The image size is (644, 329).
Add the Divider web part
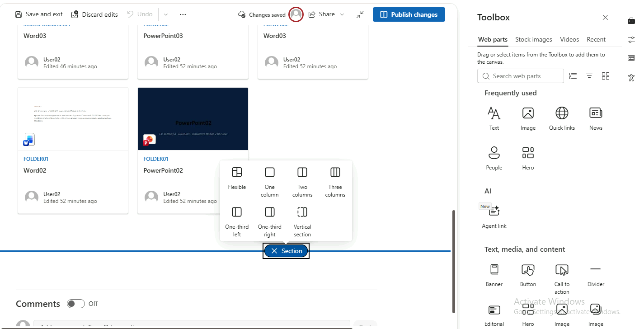[596, 275]
